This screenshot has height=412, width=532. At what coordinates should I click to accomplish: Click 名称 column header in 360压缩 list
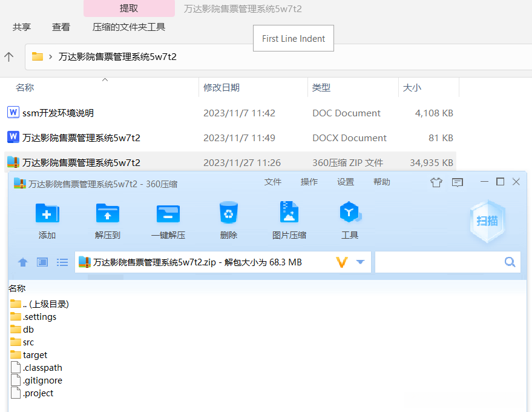pyautogui.click(x=17, y=288)
